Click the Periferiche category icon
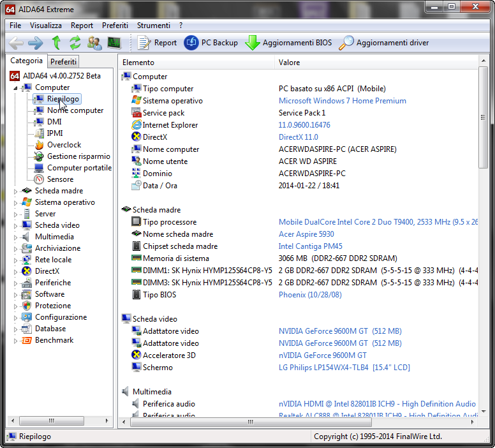 point(27,283)
